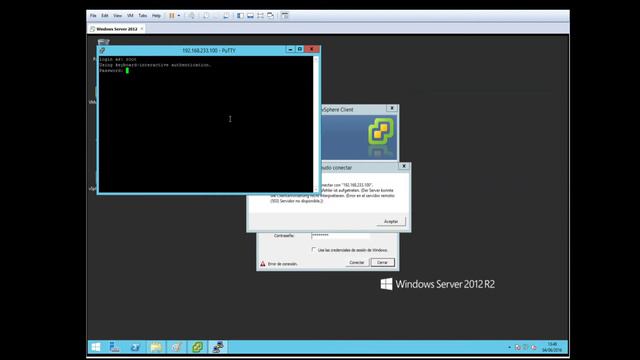Image resolution: width=640 pixels, height=360 pixels.
Task: Click the connection error warning icon
Action: [x=263, y=264]
